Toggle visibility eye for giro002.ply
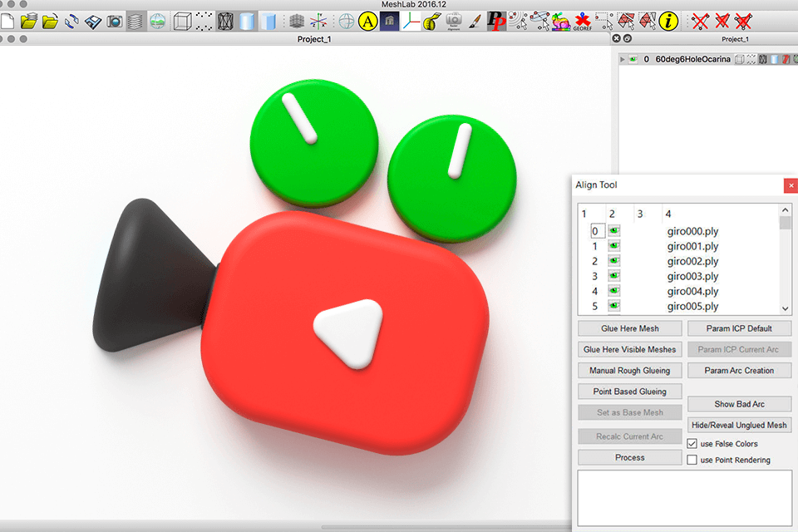This screenshot has height=532, width=798. 616,262
